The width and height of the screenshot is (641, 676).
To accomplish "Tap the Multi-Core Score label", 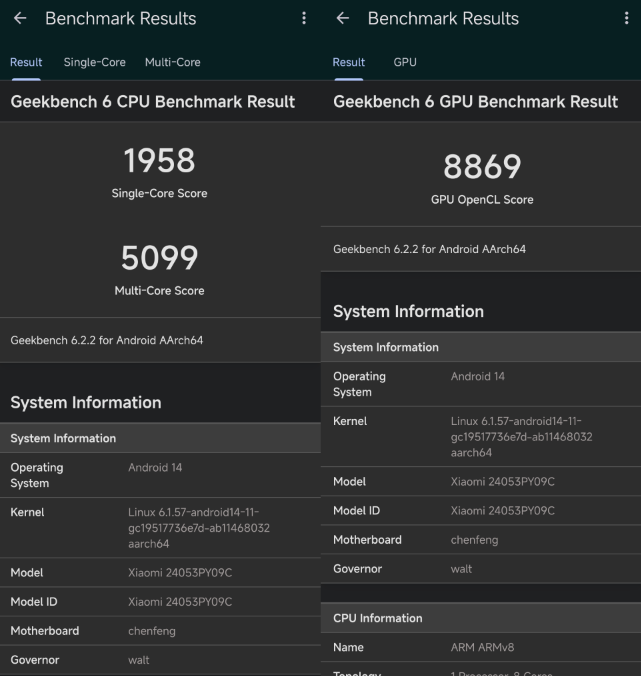I will [159, 291].
